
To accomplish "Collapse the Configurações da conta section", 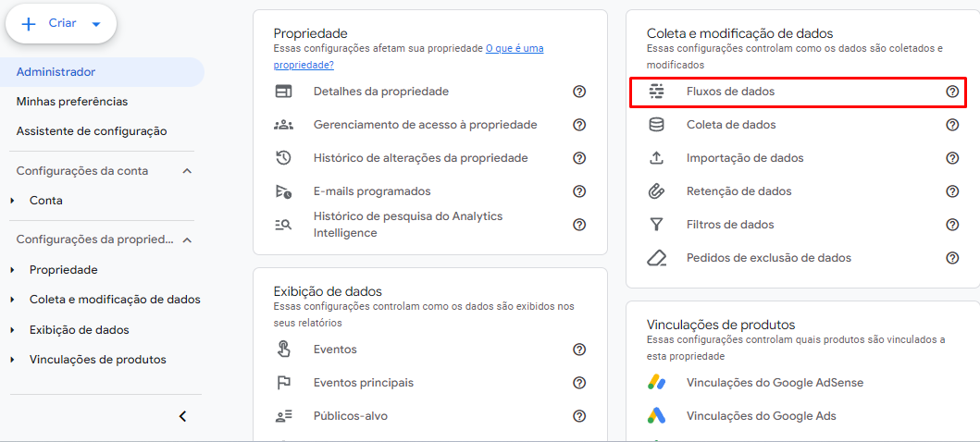I will pos(186,171).
